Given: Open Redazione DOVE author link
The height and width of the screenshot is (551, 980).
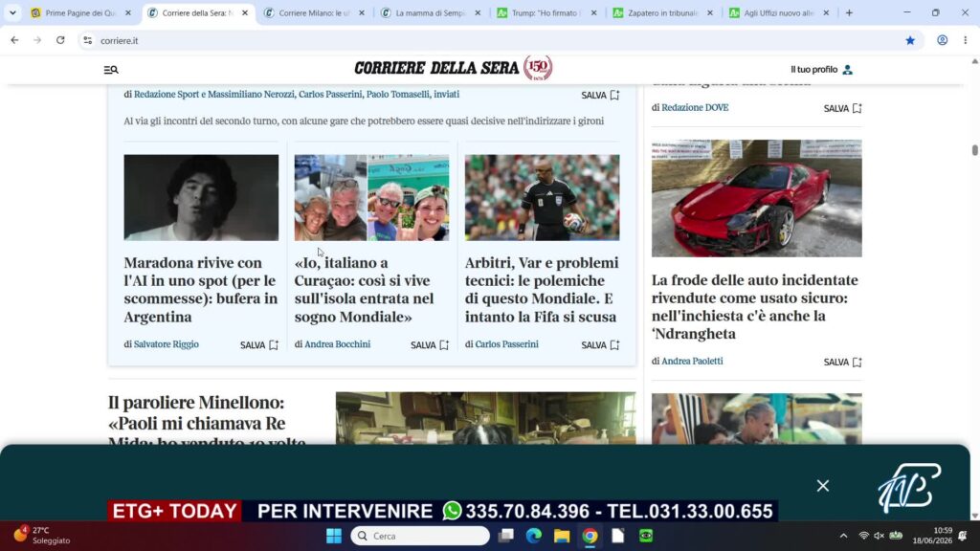Looking at the screenshot, I should tap(695, 107).
